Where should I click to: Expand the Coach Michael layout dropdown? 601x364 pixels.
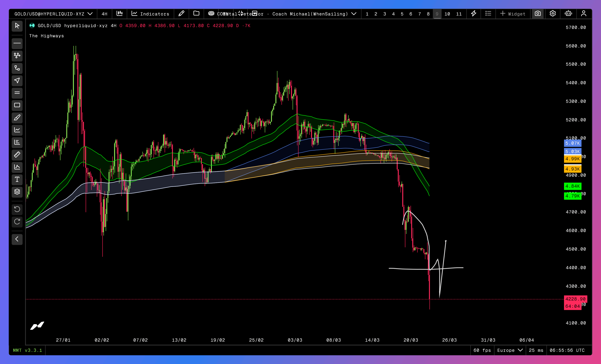(354, 14)
